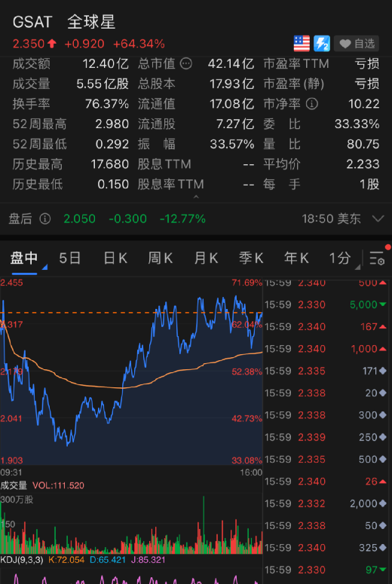The width and height of the screenshot is (392, 584).
Task: Select the tick row with volume 5,000
Action: [326, 304]
